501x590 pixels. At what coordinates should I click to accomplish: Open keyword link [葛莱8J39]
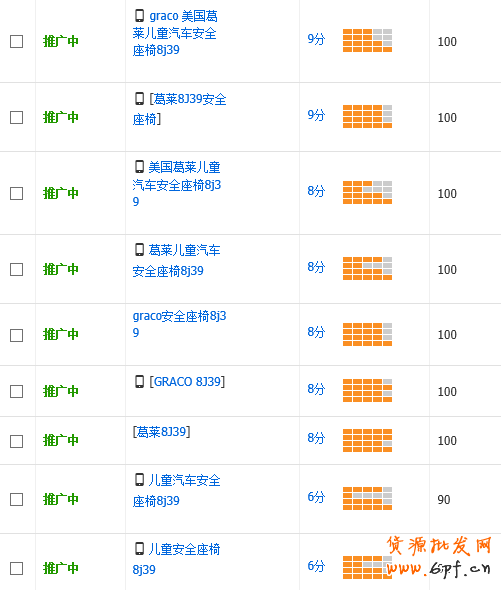coord(161,432)
